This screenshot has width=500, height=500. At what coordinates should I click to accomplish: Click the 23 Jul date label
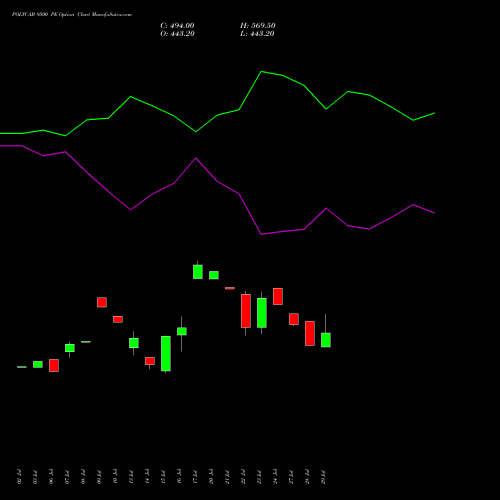click(259, 477)
